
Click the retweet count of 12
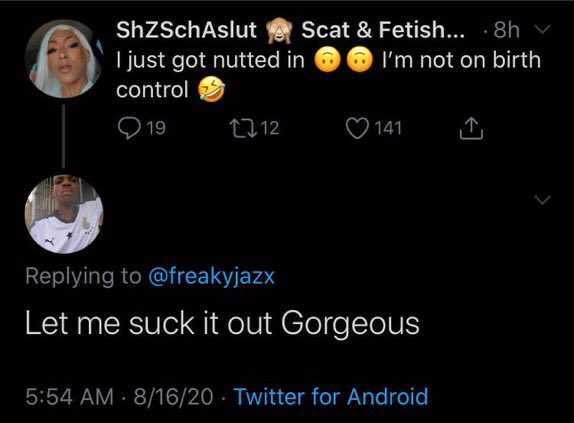click(x=271, y=128)
